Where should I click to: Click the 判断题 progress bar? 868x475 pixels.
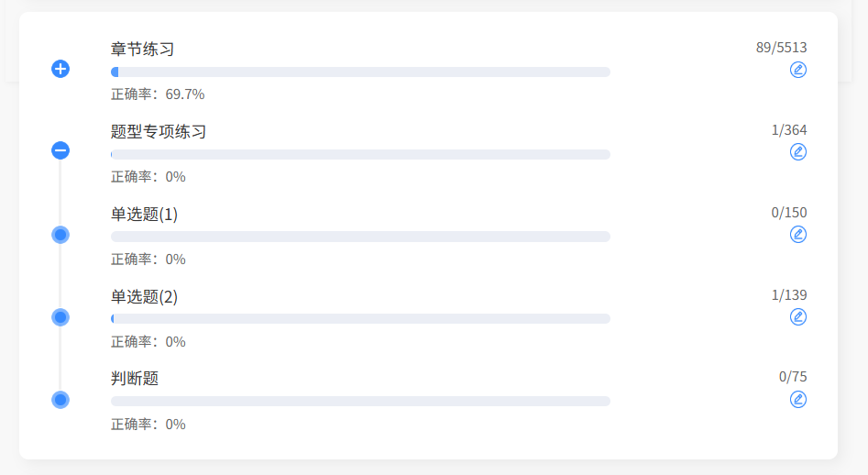click(x=360, y=402)
